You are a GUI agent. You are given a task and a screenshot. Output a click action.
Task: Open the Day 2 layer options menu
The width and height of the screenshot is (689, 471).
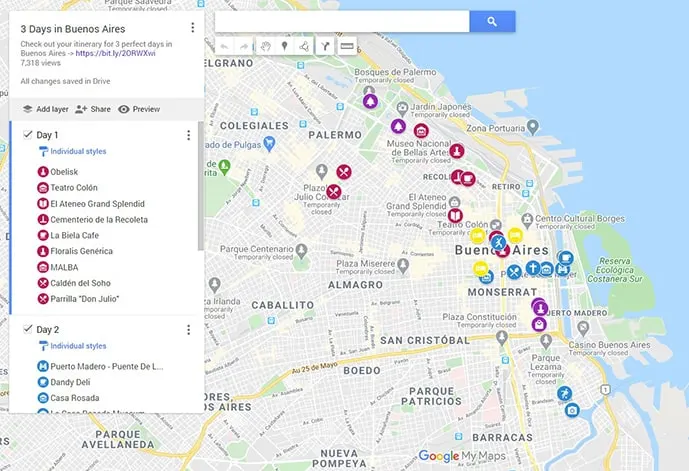click(189, 330)
